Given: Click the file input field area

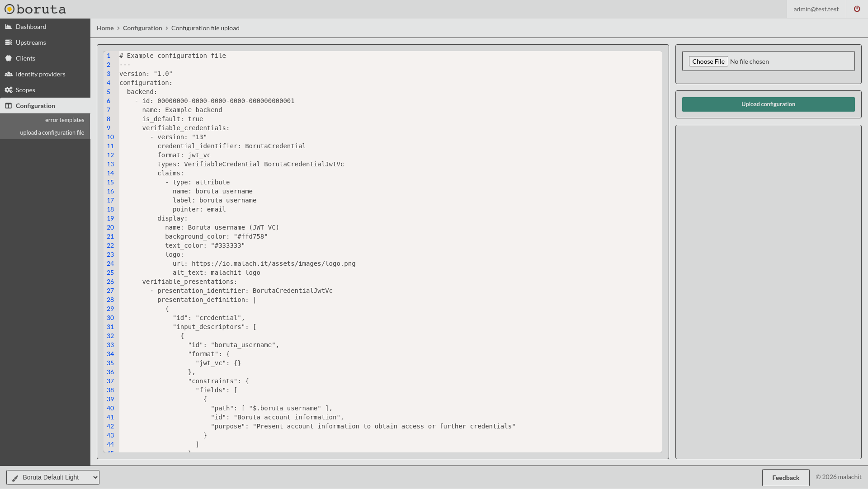Looking at the screenshot, I should point(768,61).
